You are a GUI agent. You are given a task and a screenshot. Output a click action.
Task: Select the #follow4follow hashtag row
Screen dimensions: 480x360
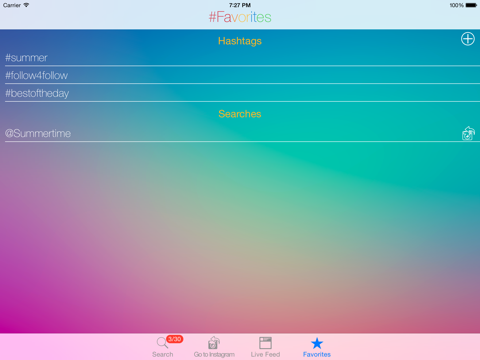point(242,76)
